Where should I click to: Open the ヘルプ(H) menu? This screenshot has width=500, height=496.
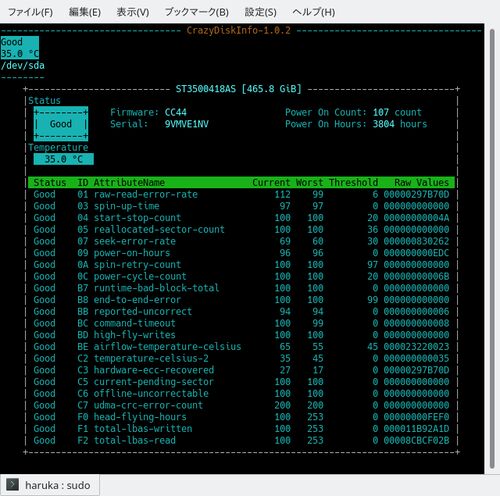(x=314, y=12)
